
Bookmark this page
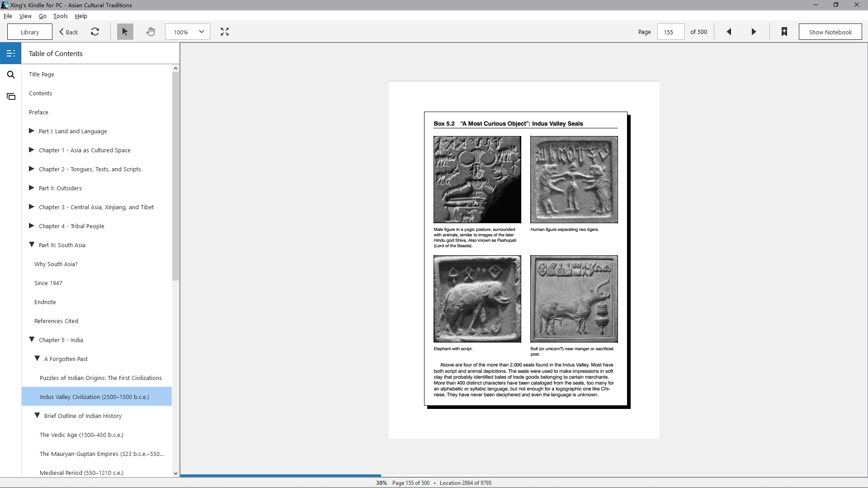[784, 32]
